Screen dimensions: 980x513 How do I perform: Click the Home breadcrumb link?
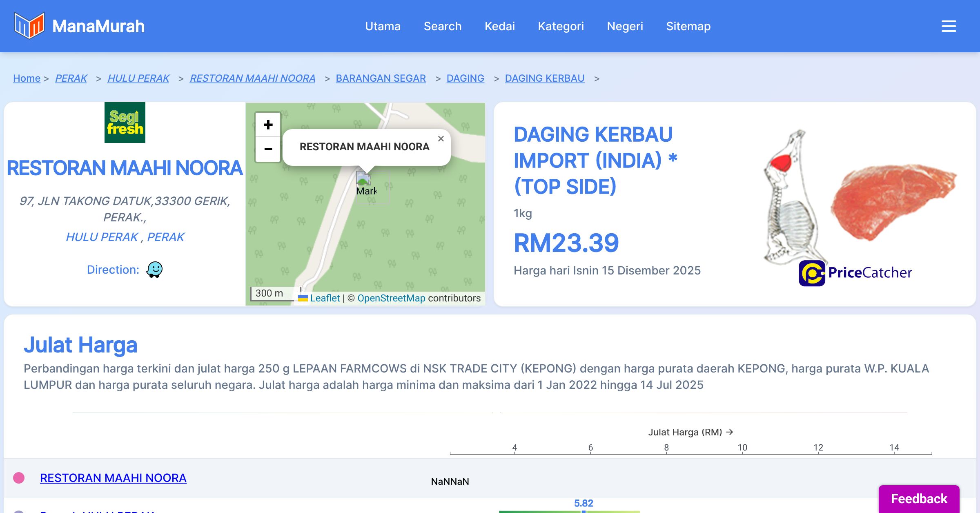click(27, 78)
